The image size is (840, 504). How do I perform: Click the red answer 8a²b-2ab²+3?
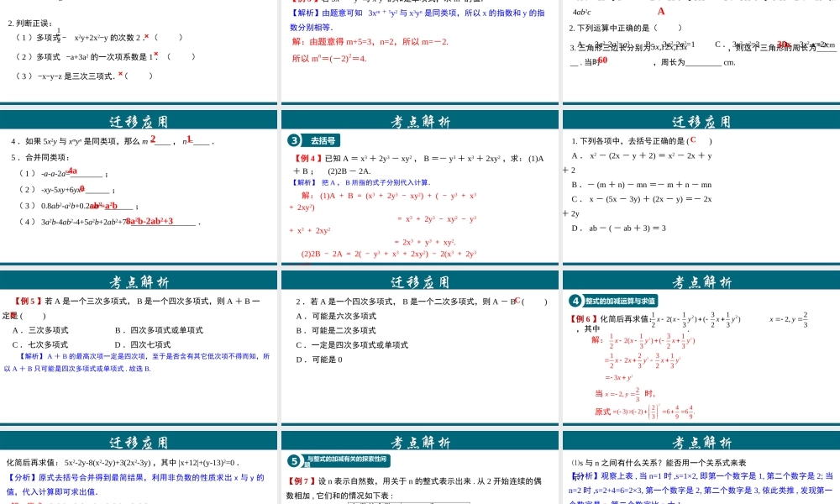150,221
